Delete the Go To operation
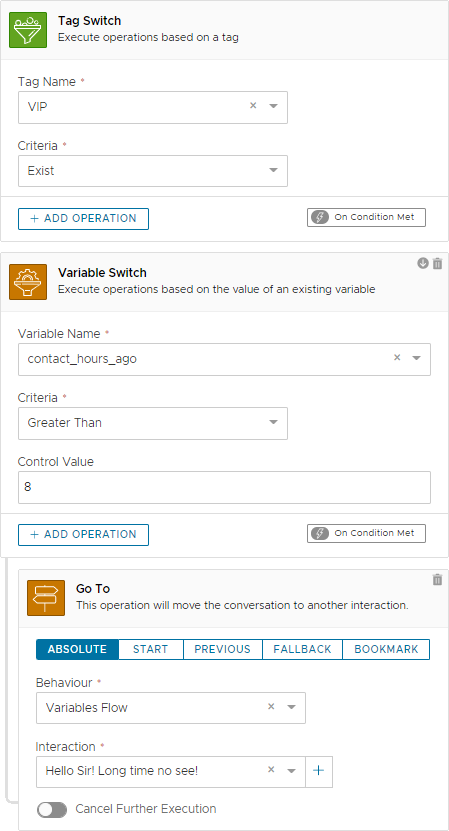Screen dimensions: 449x831 tap(437, 579)
